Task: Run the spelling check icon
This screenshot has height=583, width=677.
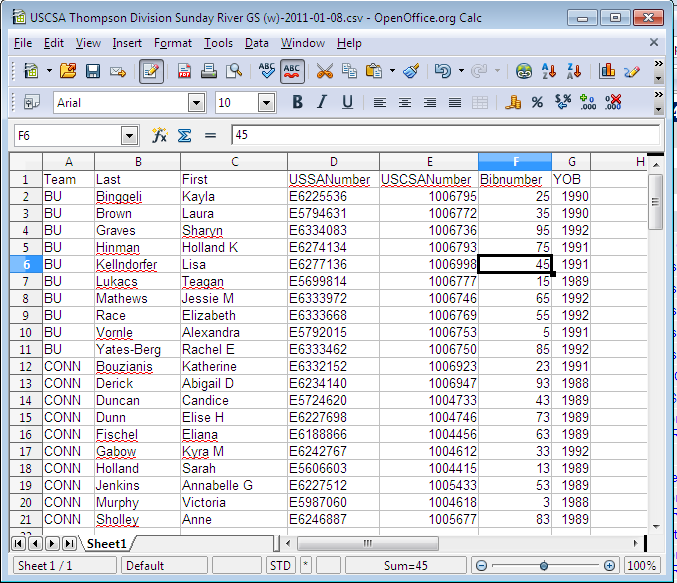Action: click(x=266, y=71)
